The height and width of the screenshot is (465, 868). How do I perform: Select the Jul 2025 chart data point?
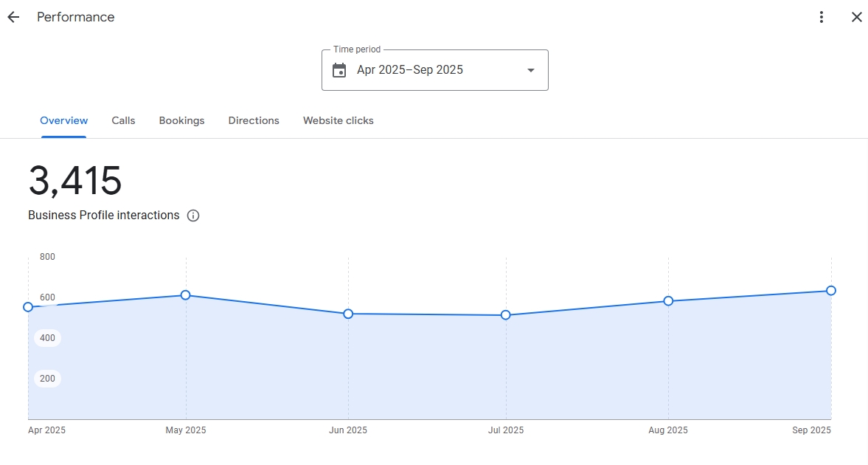click(x=506, y=315)
